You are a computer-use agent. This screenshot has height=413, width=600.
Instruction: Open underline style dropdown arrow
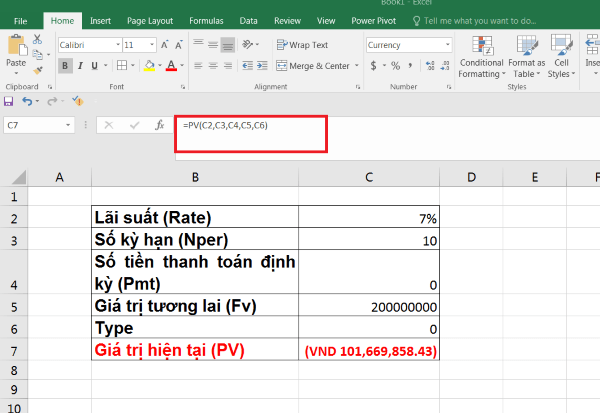tap(105, 65)
